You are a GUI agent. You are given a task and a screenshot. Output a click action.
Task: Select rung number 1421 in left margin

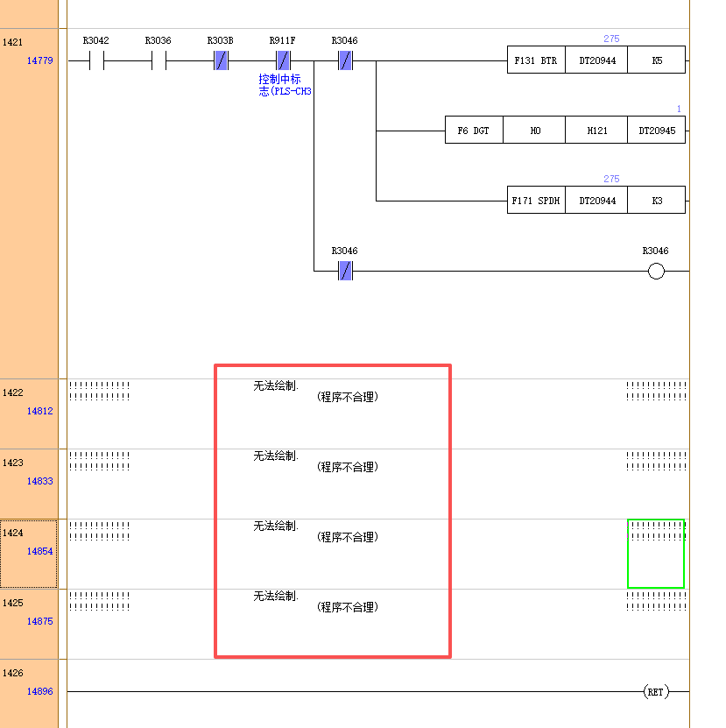(13, 42)
